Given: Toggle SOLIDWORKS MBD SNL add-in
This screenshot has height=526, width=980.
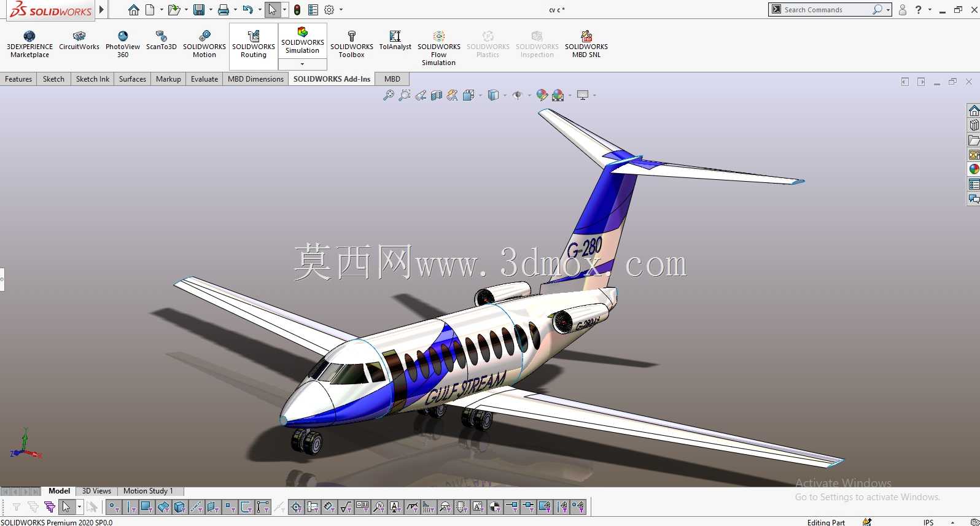Looking at the screenshot, I should click(x=586, y=44).
